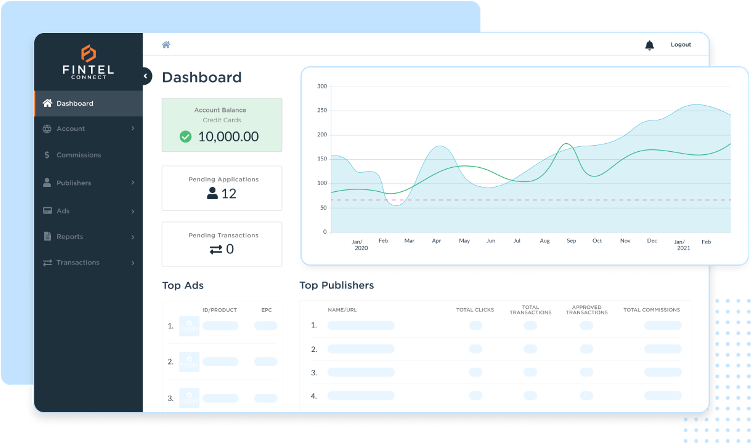754x444 pixels.
Task: Click the green check icon in Account Balance
Action: pos(186,137)
